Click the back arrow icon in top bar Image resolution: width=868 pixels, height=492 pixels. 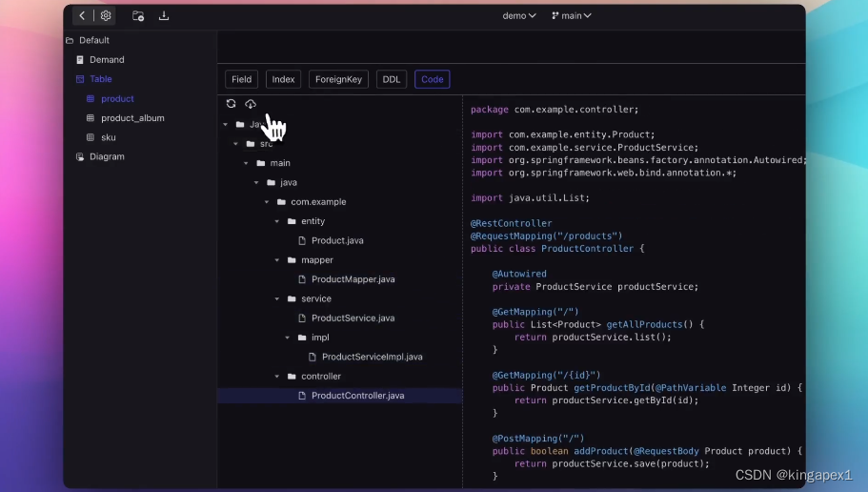click(x=82, y=15)
